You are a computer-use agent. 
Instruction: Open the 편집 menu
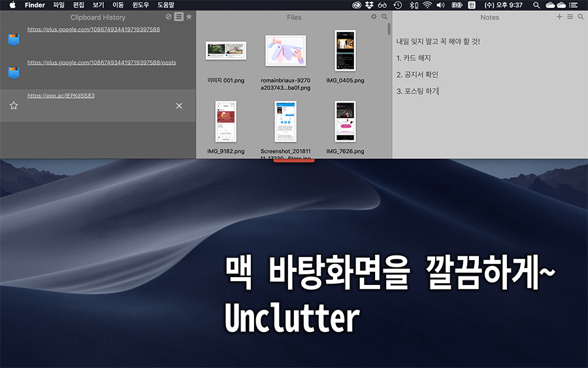[x=79, y=5]
